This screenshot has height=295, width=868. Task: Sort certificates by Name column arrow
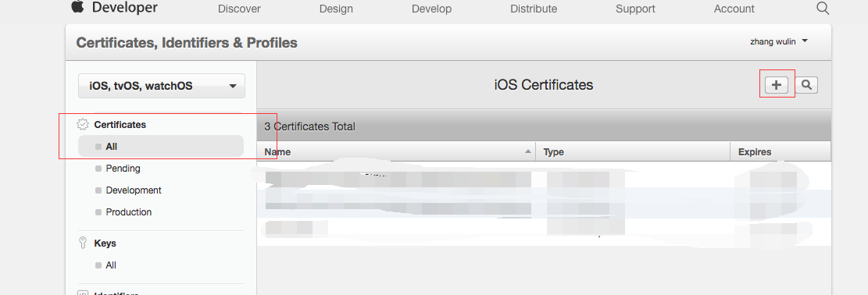(528, 151)
